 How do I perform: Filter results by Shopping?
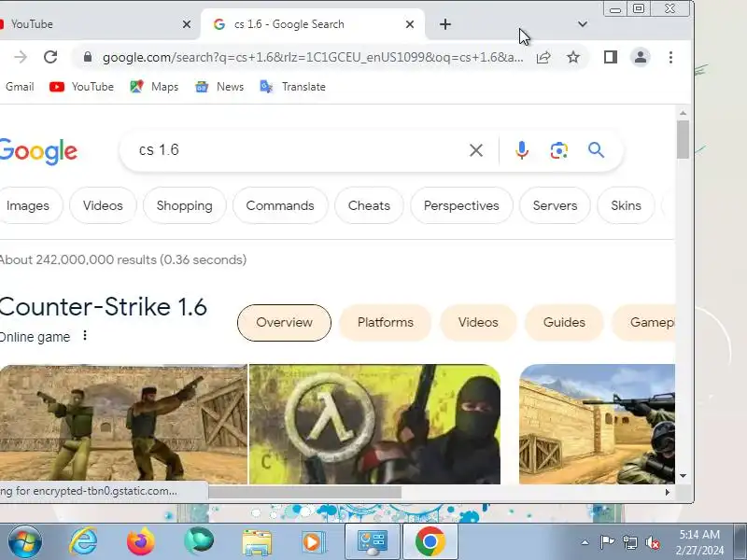pyautogui.click(x=184, y=205)
